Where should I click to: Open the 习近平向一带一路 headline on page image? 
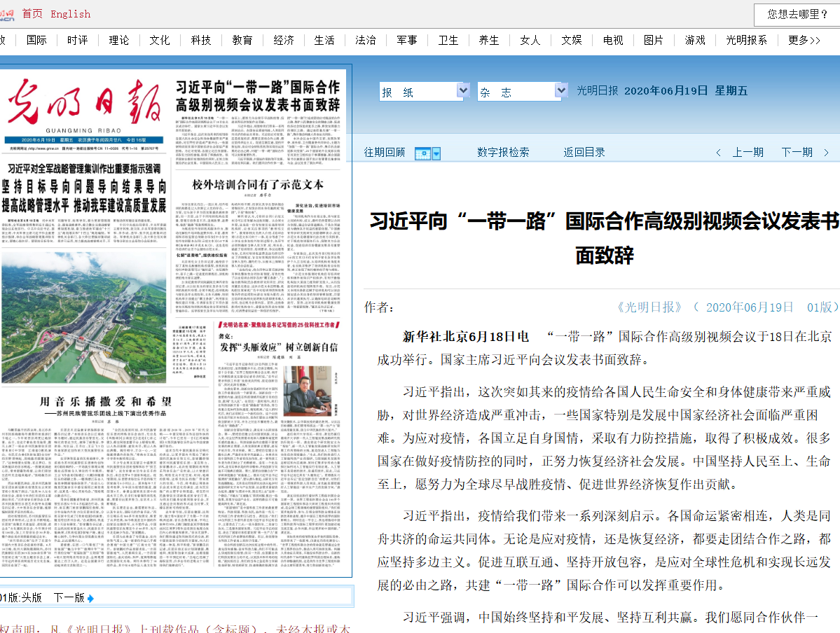(x=258, y=96)
